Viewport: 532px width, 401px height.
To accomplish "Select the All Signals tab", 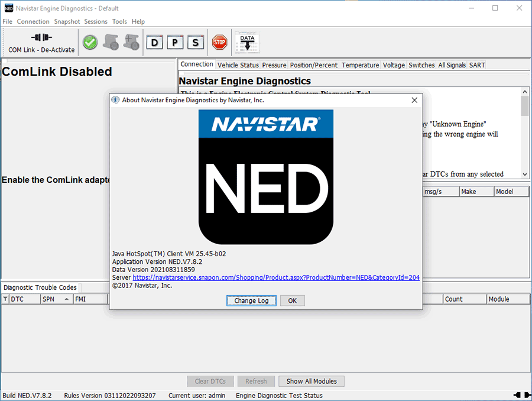I will 452,65.
